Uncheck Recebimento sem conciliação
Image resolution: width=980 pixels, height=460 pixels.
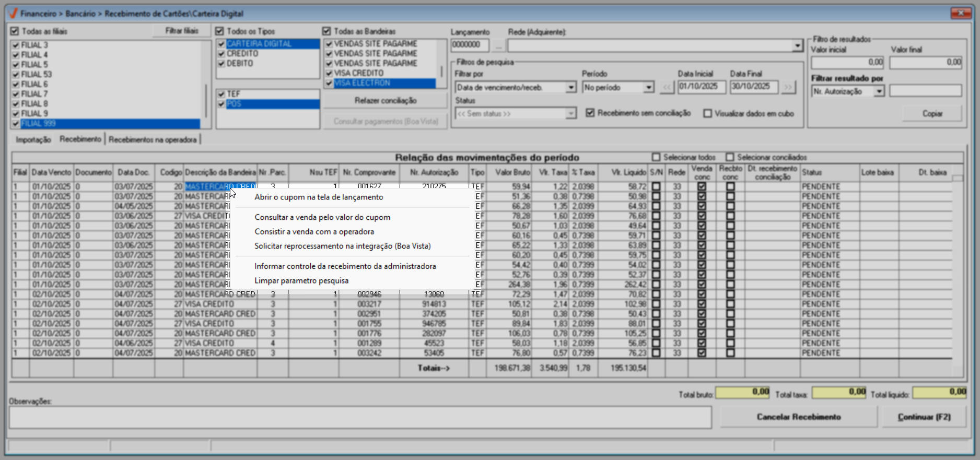click(x=590, y=113)
